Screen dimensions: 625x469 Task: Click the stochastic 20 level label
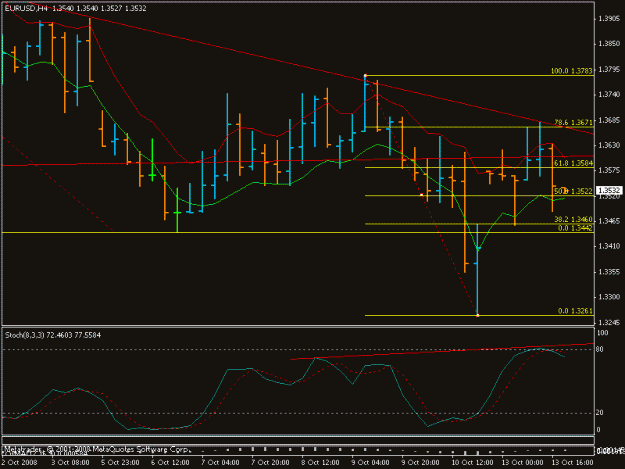600,413
